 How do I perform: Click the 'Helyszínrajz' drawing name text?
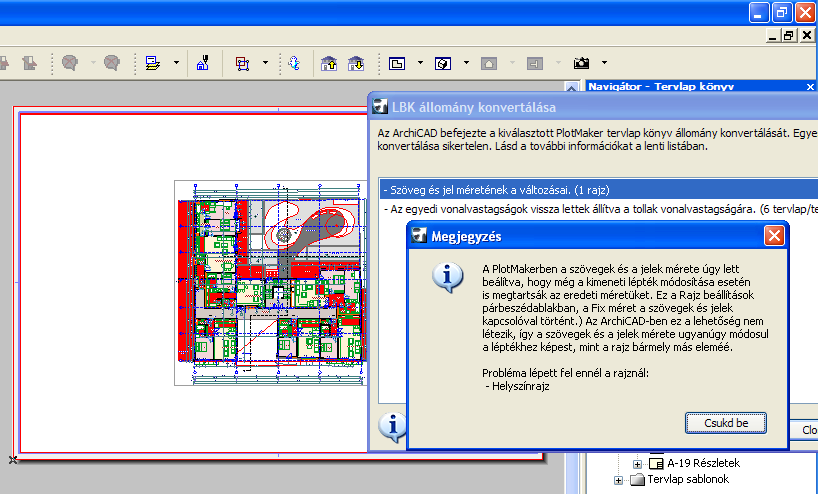pos(521,387)
